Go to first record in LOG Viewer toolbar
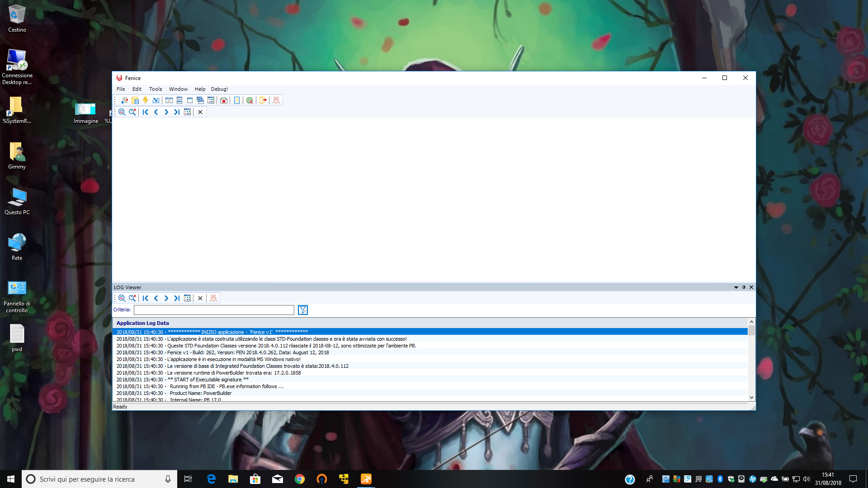The image size is (868, 488). coord(146,298)
